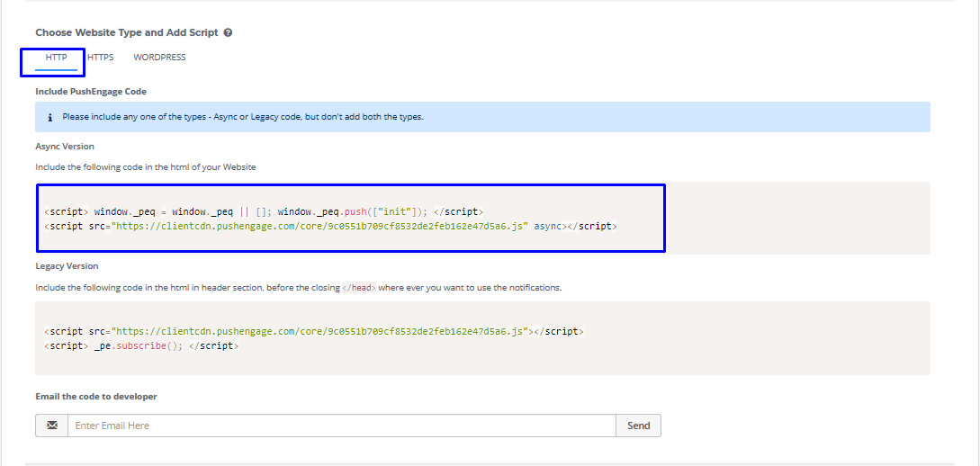Click Email the code to developer label
The width and height of the screenshot is (980, 466).
(x=96, y=397)
